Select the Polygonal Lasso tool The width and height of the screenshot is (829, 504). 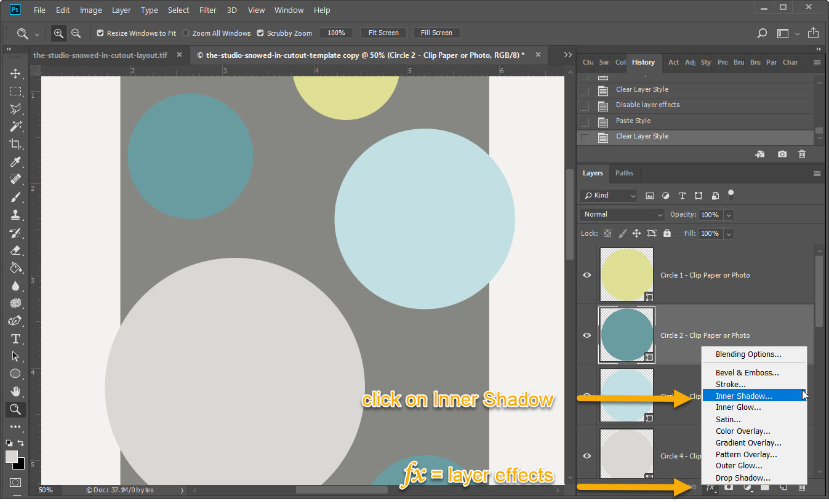[15, 109]
